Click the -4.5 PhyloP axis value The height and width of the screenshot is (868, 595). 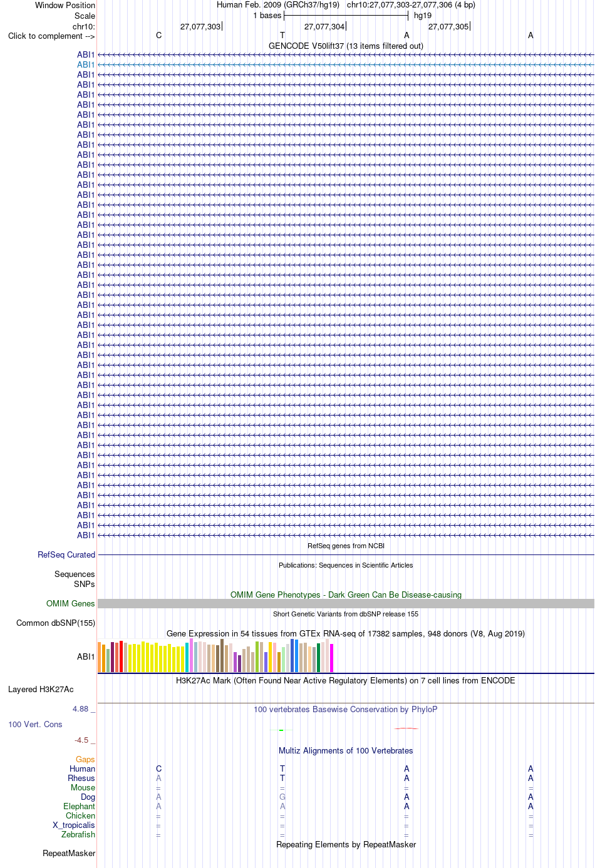[81, 740]
